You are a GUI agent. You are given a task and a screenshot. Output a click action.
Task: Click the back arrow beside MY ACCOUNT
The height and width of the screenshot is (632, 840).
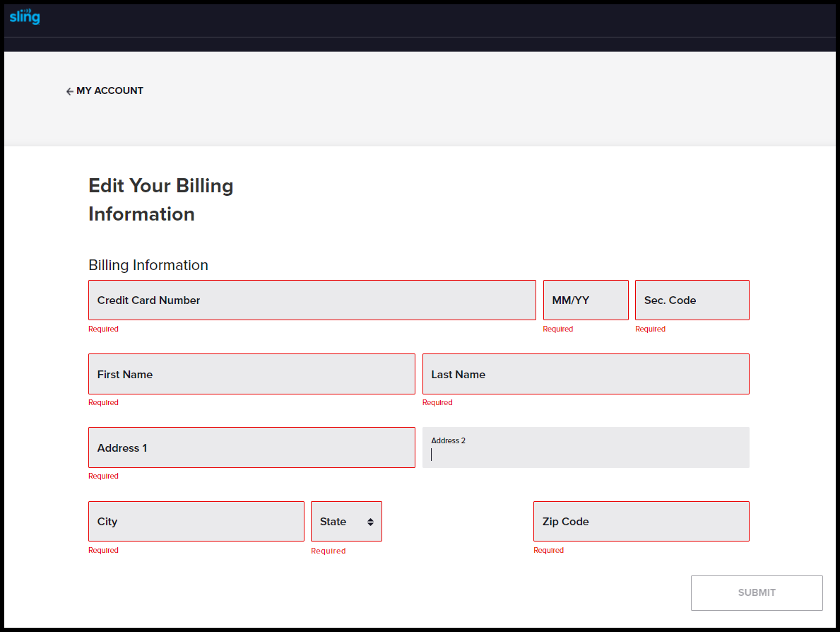point(69,90)
